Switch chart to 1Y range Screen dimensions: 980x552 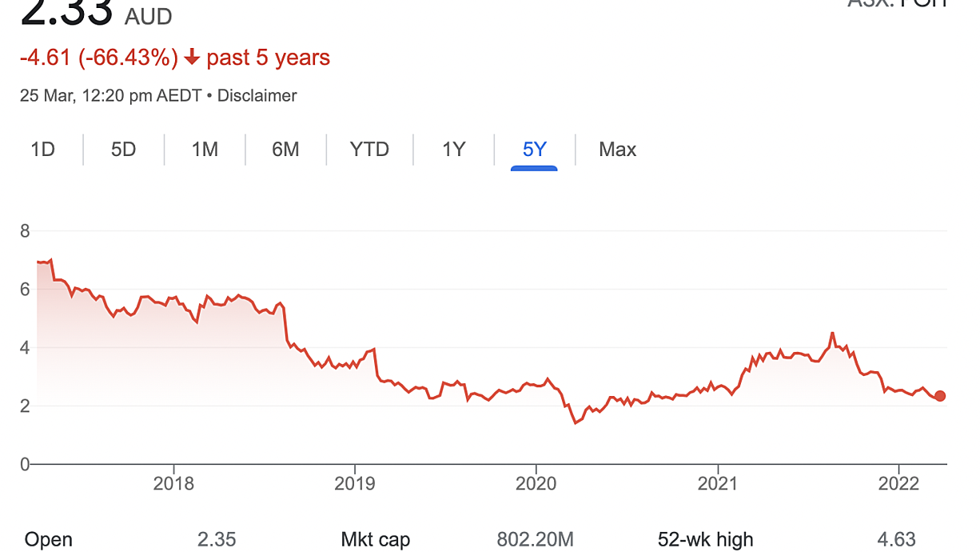click(x=453, y=150)
